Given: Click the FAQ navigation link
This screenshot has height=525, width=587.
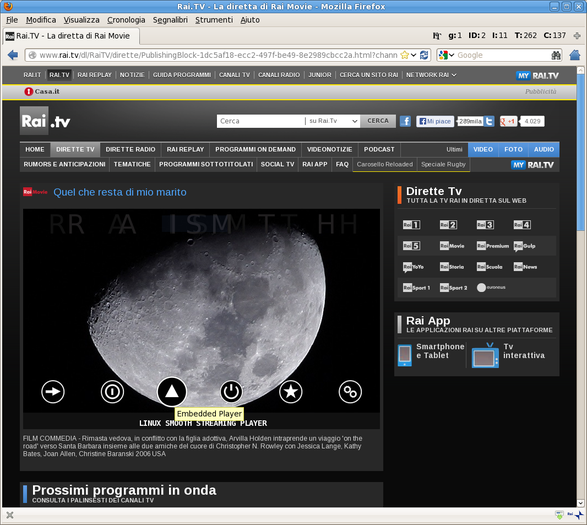Looking at the screenshot, I should (342, 164).
